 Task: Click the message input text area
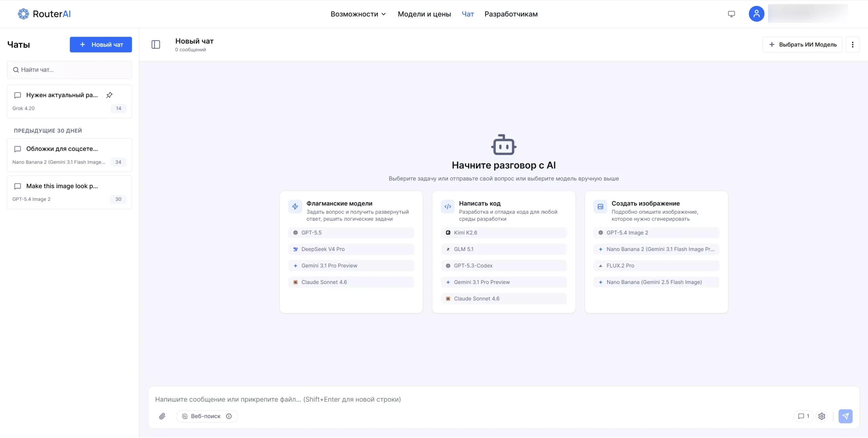pyautogui.click(x=504, y=399)
